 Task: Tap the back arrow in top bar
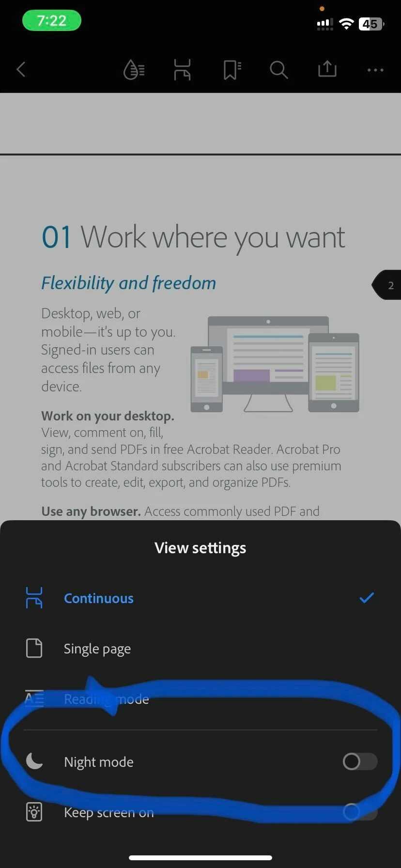coord(21,69)
